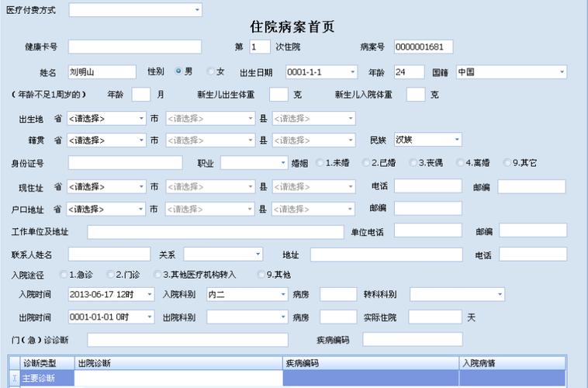
Task: Click the 健康卡号 input field
Action: tap(135, 47)
